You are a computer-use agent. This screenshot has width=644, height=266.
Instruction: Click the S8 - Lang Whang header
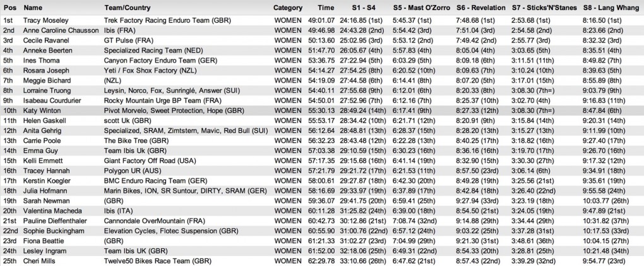611,8
